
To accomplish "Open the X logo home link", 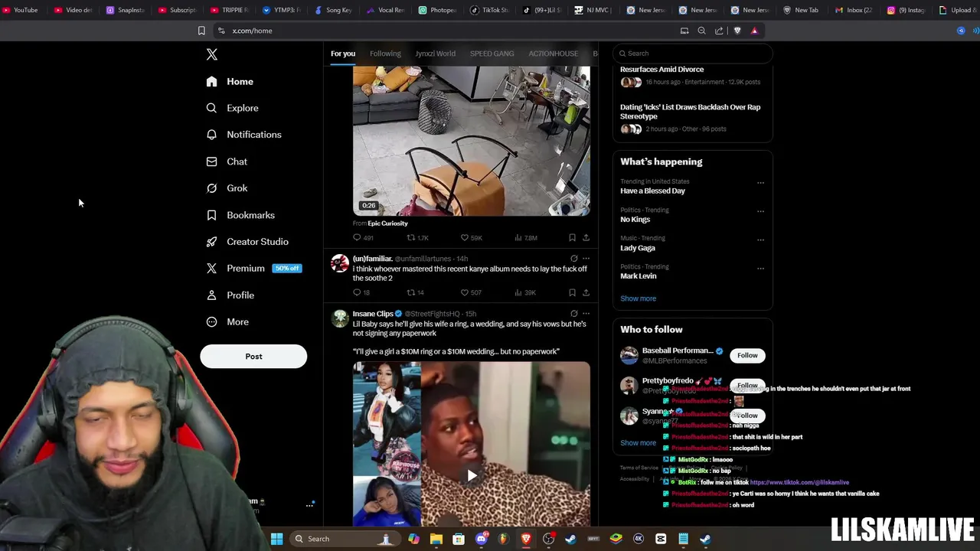I will click(x=212, y=54).
